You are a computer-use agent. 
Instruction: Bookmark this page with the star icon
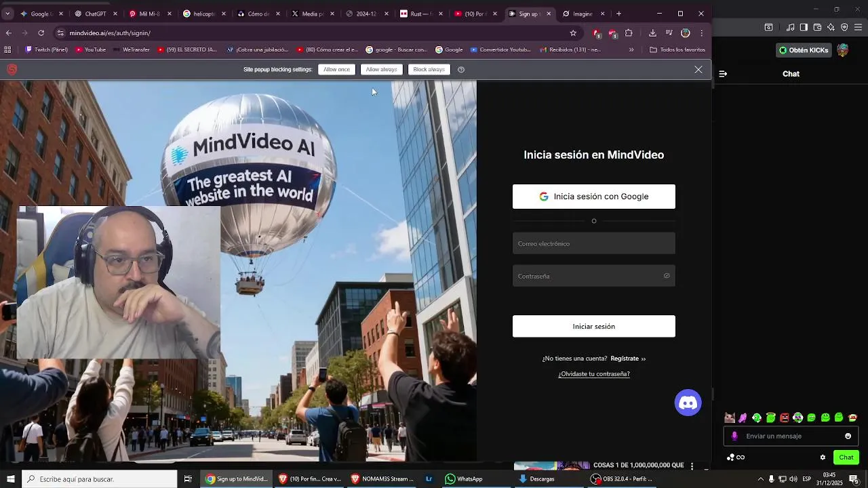(573, 33)
